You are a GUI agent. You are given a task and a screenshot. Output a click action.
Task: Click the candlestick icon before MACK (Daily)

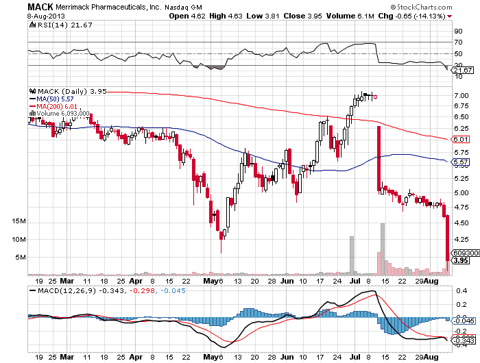coord(33,91)
